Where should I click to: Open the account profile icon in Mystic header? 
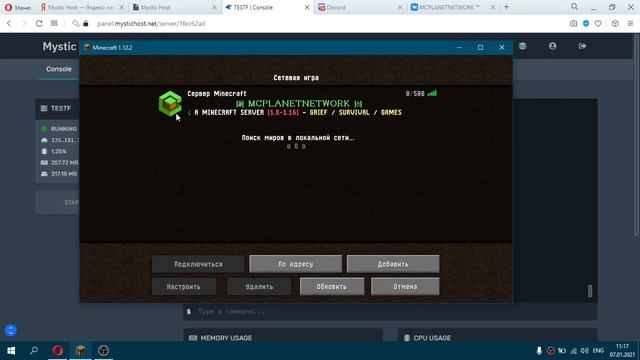pos(552,46)
